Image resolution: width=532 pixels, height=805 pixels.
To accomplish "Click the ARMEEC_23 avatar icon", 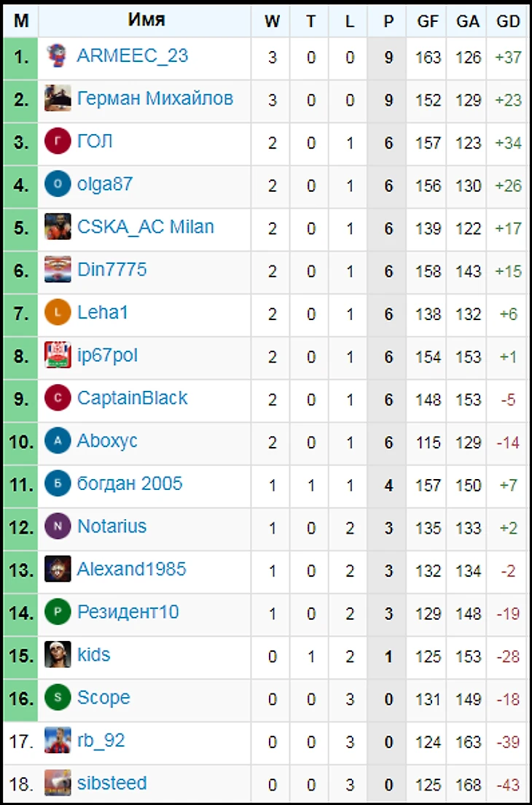I will coord(57,56).
